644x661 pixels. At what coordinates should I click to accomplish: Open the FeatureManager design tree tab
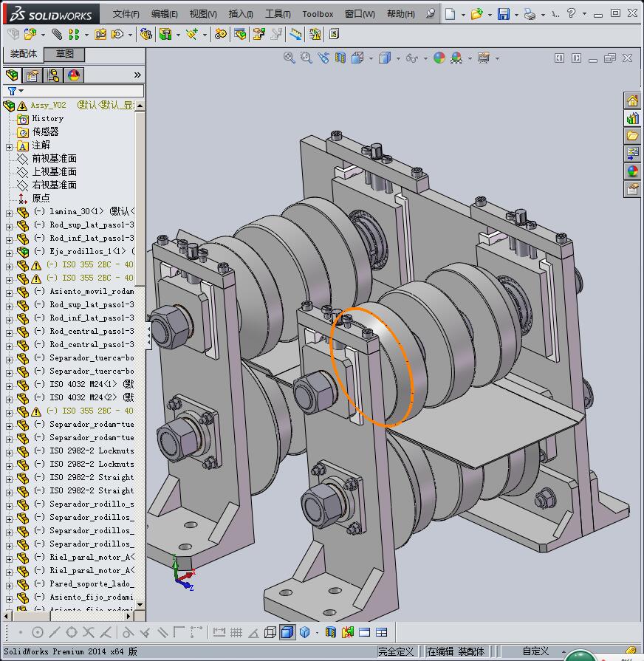coord(12,75)
